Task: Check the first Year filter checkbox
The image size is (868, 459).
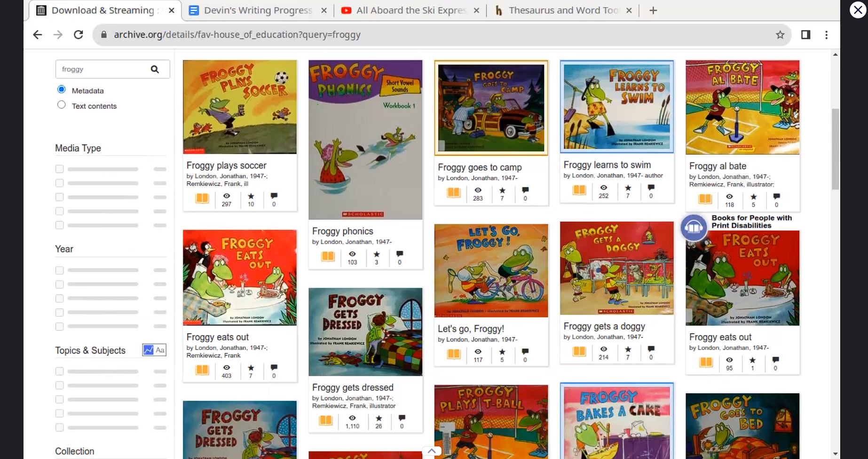Action: click(x=59, y=270)
